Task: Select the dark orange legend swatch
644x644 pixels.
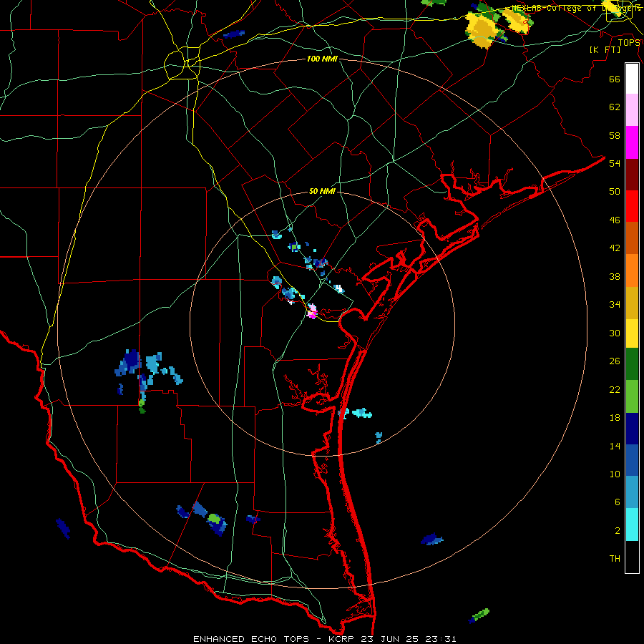Action: click(632, 238)
